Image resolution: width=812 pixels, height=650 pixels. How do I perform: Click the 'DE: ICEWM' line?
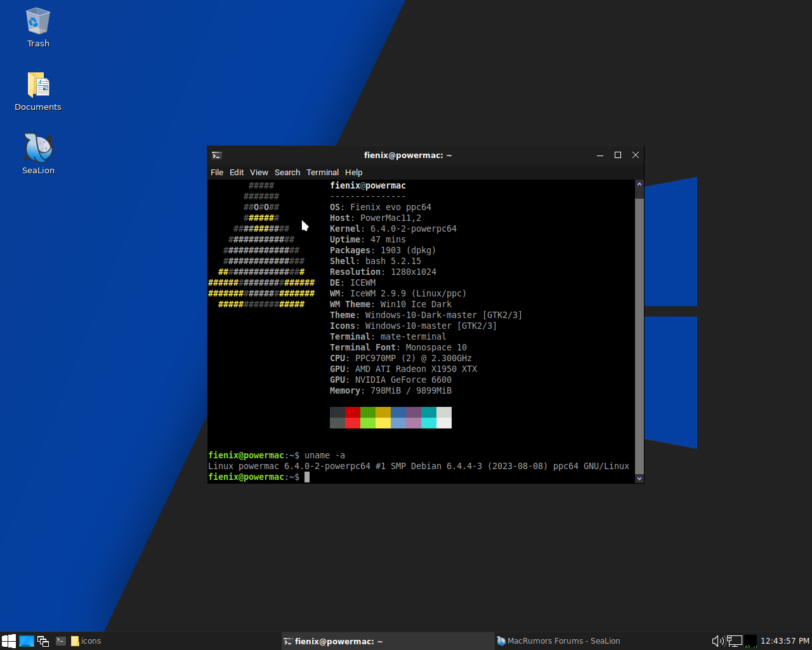click(353, 282)
